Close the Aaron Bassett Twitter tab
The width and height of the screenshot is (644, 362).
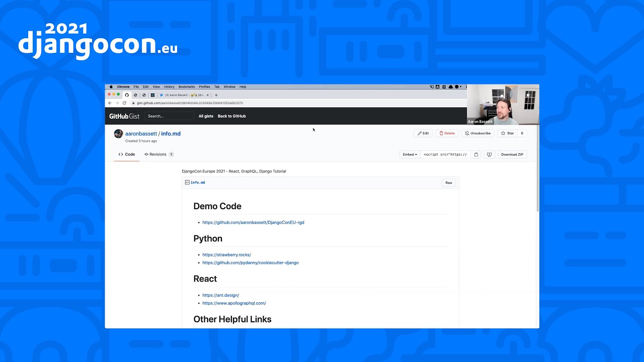[207, 95]
